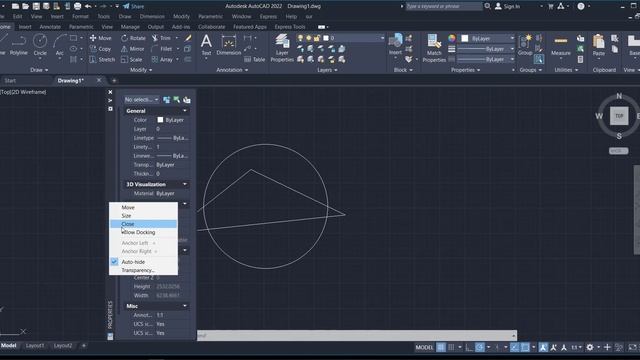The image size is (640, 360).
Task: Collapse the Misc section
Action: click(185, 306)
